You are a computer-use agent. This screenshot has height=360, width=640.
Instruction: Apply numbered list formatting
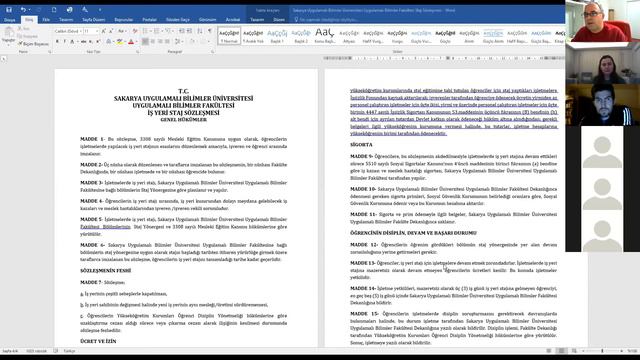tap(157, 31)
